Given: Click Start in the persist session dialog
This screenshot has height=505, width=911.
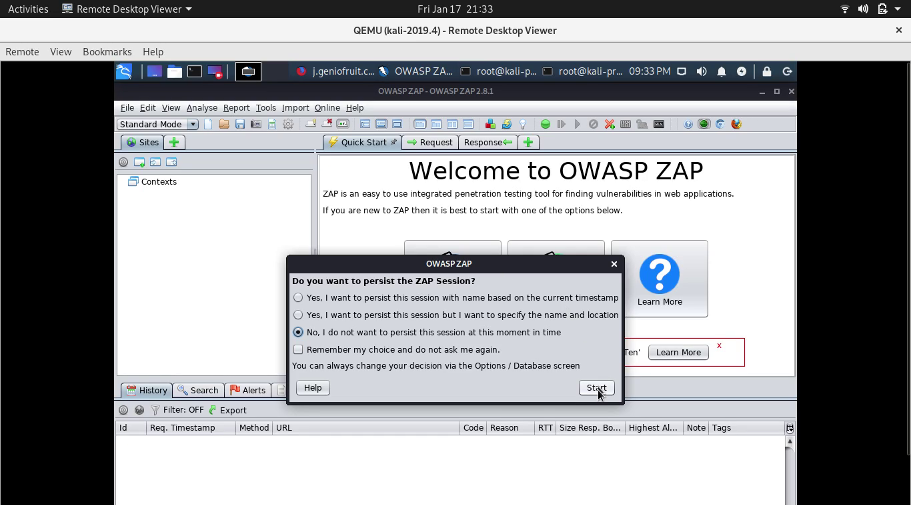Looking at the screenshot, I should coord(597,388).
